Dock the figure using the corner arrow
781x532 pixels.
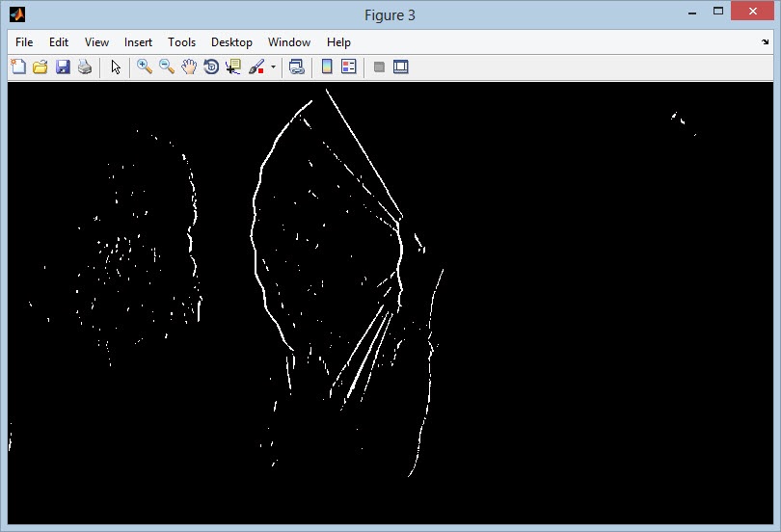[765, 41]
